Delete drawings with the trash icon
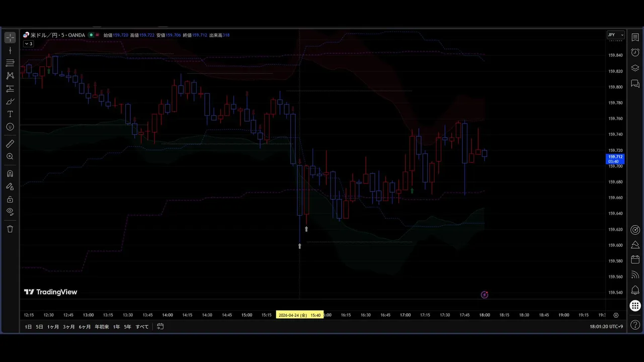Image resolution: width=644 pixels, height=362 pixels. [10, 229]
